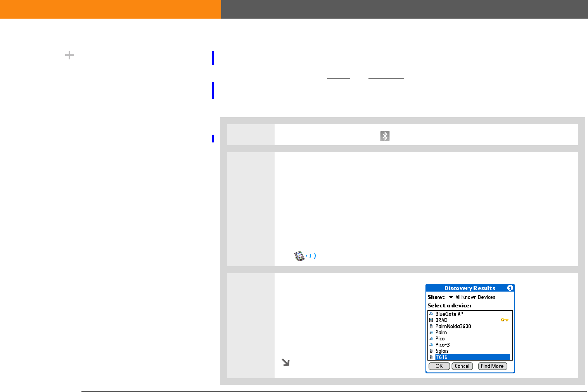The height and width of the screenshot is (392, 588).
Task: Click the Discovery Results title bar
Action: click(x=470, y=288)
